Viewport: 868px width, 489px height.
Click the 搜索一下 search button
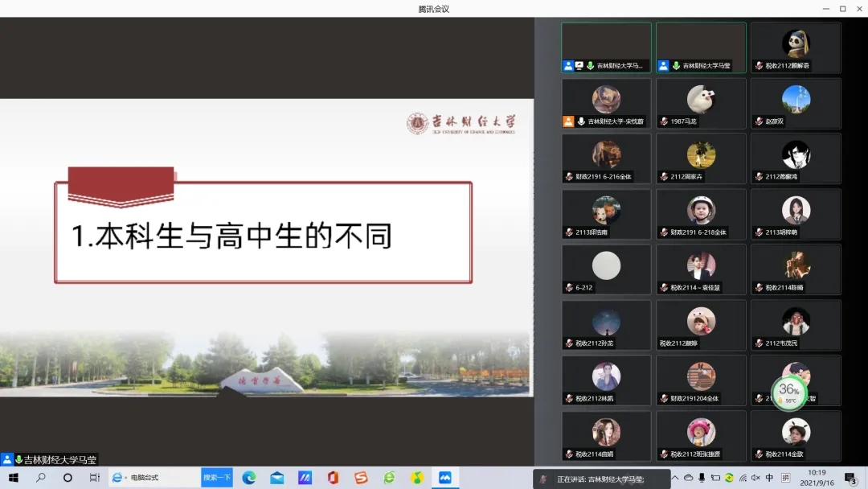(x=216, y=478)
